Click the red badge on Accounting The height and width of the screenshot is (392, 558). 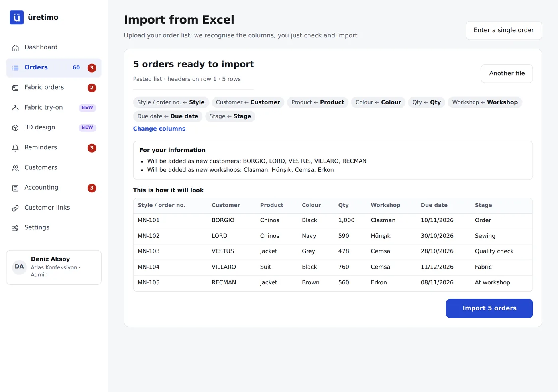pyautogui.click(x=92, y=188)
